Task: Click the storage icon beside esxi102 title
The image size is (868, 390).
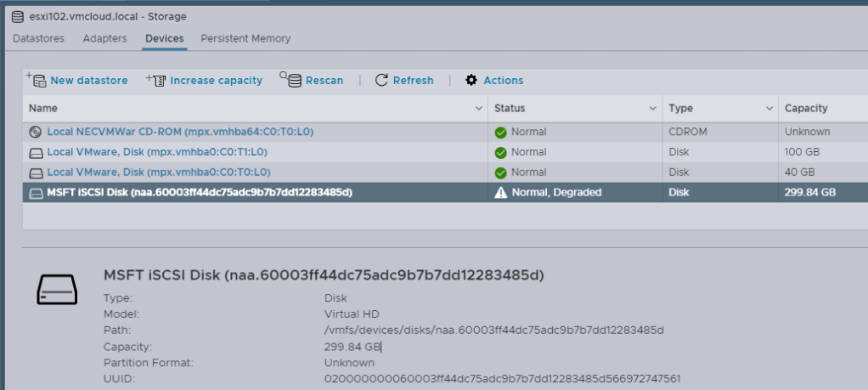Action: (17, 16)
